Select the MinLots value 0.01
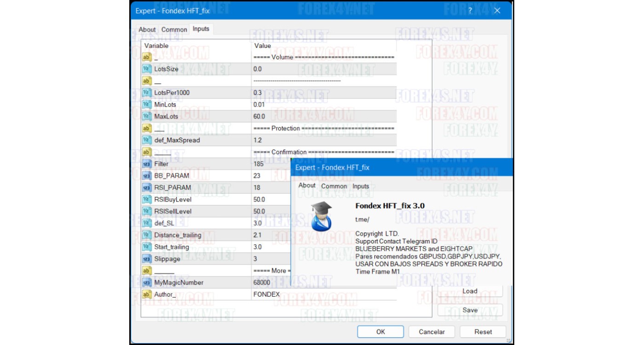644x345 pixels. (x=322, y=104)
